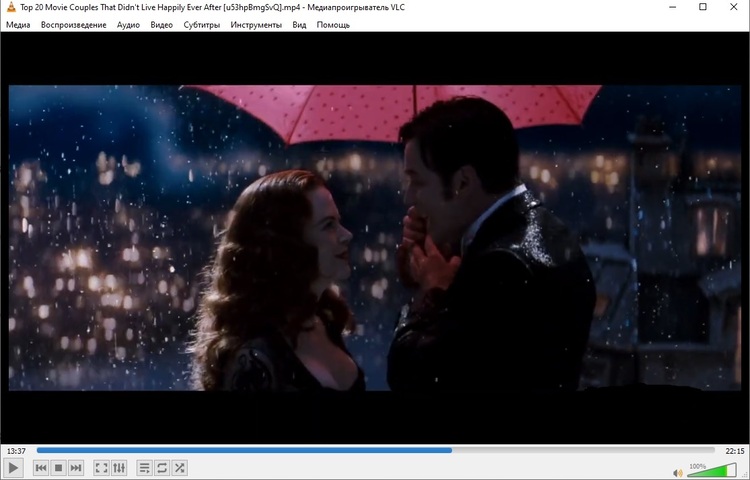Open the Медиа menu
The width and height of the screenshot is (750, 480).
coord(18,25)
